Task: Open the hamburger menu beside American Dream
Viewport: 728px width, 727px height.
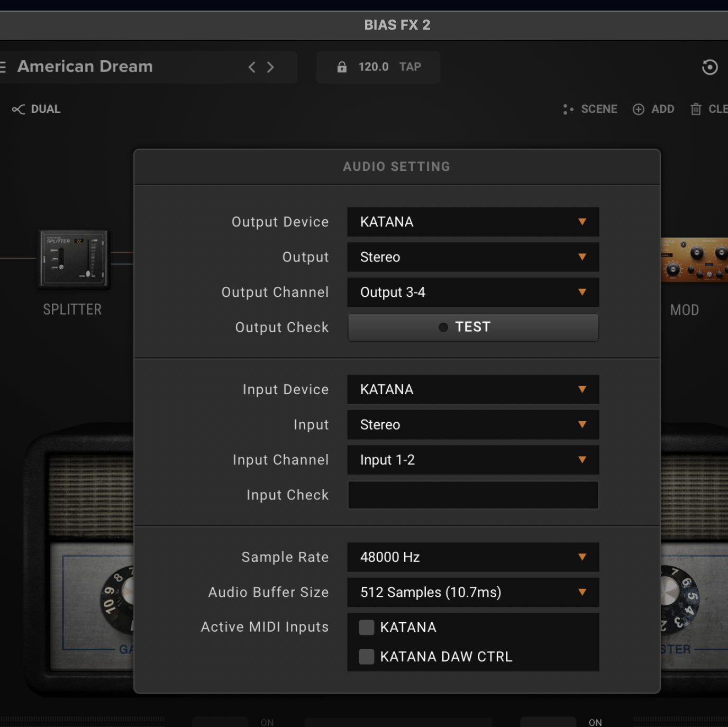Action: coord(3,67)
